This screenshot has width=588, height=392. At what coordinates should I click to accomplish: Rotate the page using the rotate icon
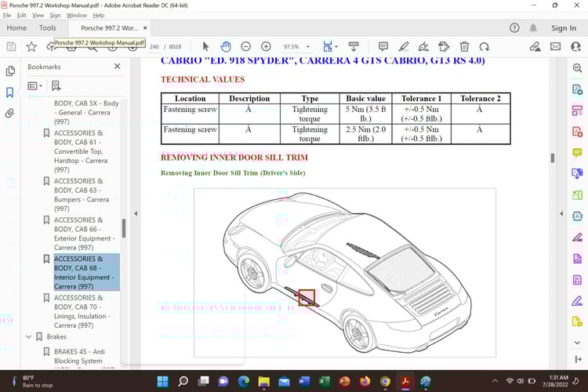coord(485,46)
